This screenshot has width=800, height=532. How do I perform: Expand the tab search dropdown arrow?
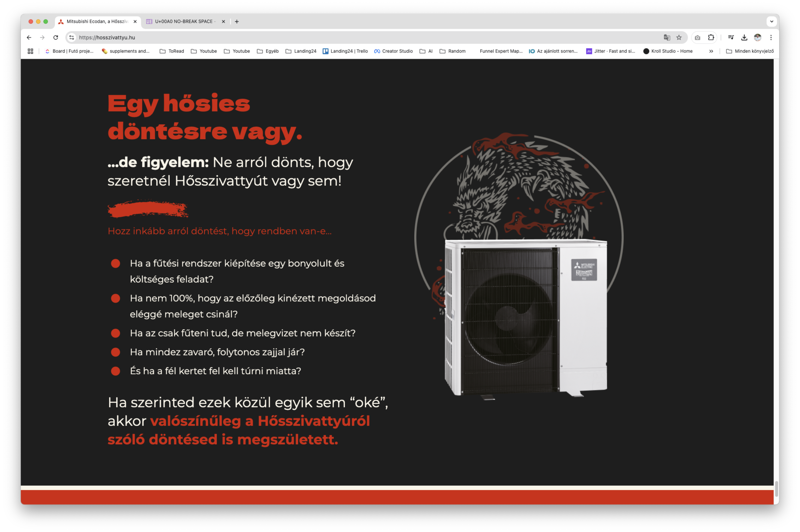pos(771,21)
